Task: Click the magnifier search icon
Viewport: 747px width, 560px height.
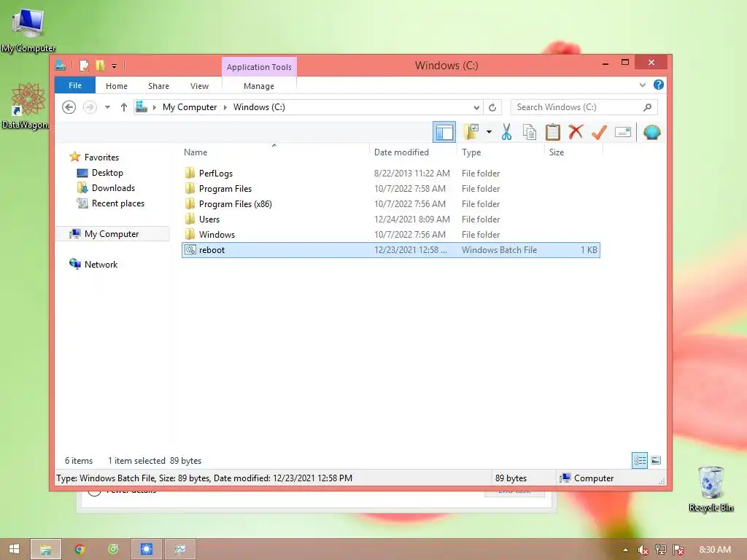Action: point(647,107)
